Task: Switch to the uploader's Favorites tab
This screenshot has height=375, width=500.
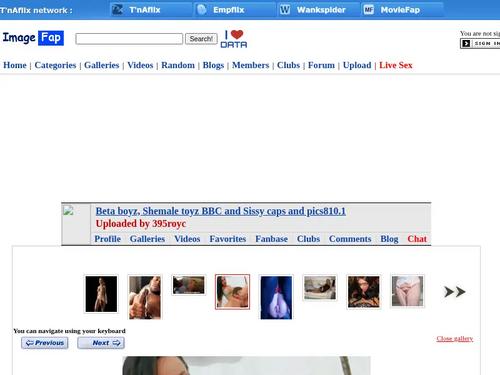Action: pos(228,239)
